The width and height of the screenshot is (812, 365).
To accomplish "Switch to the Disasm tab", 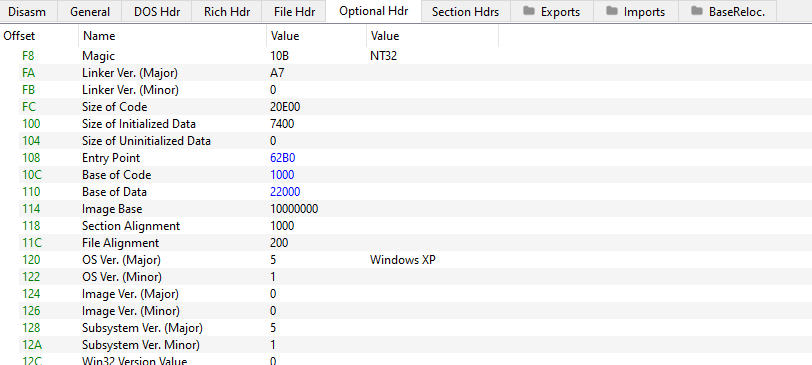I will point(28,11).
